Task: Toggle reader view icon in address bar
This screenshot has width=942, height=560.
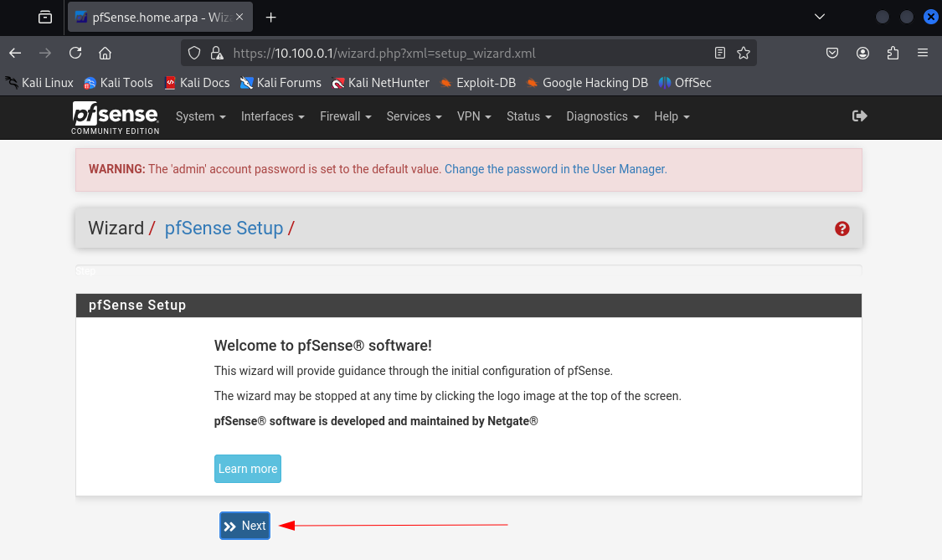Action: pyautogui.click(x=720, y=53)
